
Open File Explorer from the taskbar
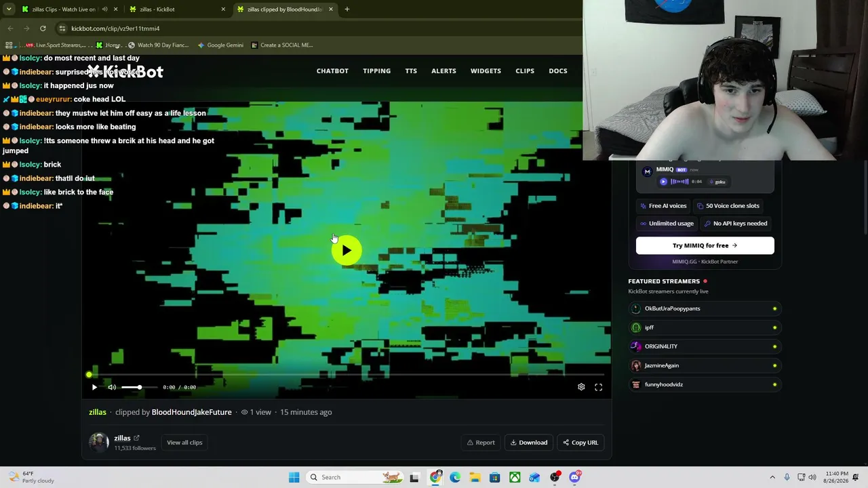tap(475, 477)
